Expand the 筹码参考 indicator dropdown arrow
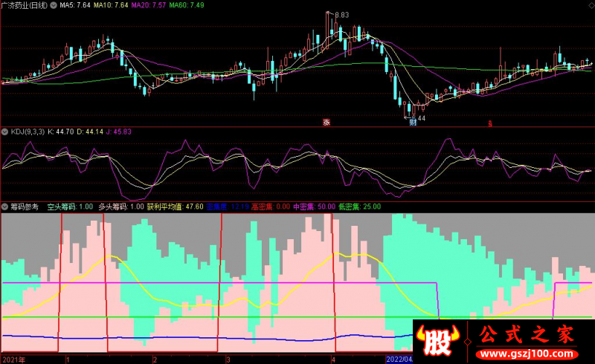The image size is (595, 364). 5,207
